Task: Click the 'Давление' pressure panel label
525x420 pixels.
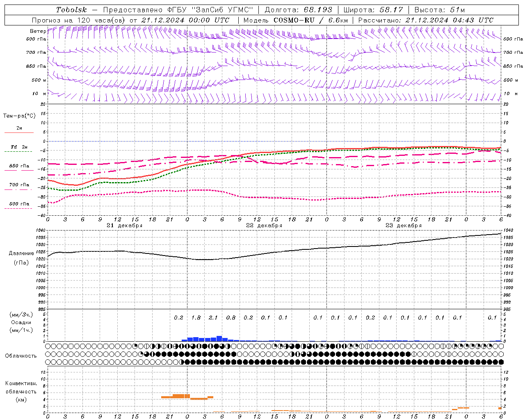Action: point(21,253)
